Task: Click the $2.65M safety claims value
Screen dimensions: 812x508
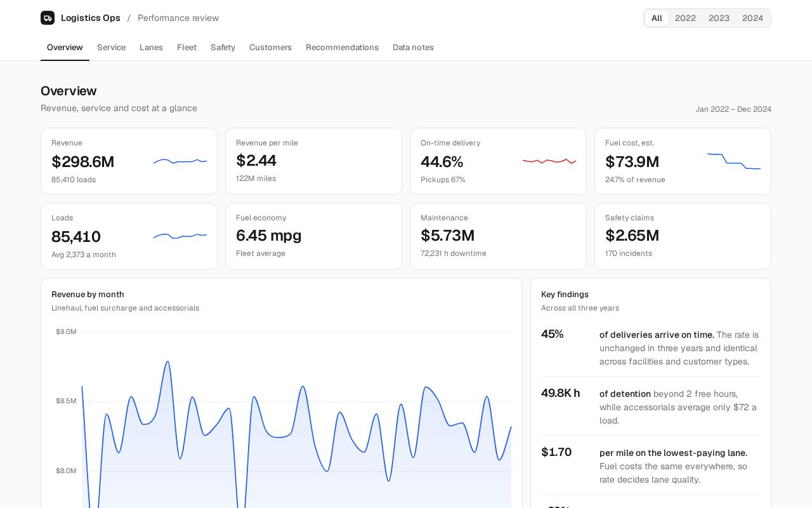Action: (x=632, y=236)
